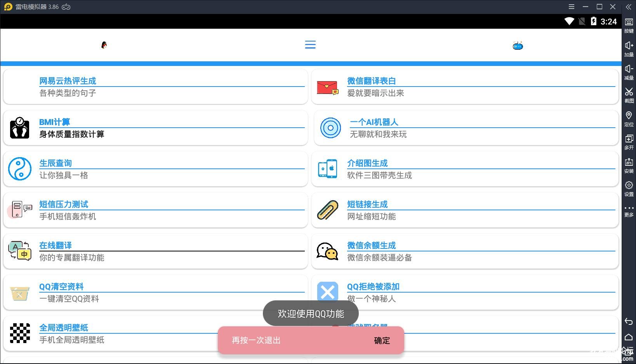Image resolution: width=636 pixels, height=364 pixels.
Task: Open emulator 设置 settings
Action: [x=629, y=189]
